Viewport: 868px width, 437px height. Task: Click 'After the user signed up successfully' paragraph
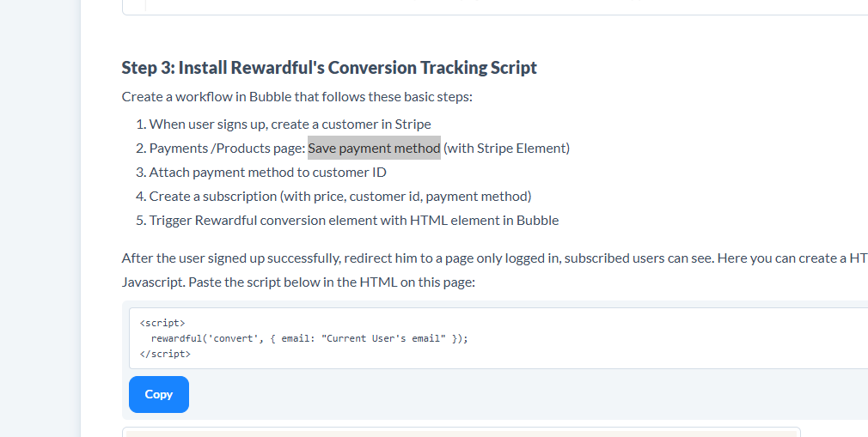(x=430, y=258)
